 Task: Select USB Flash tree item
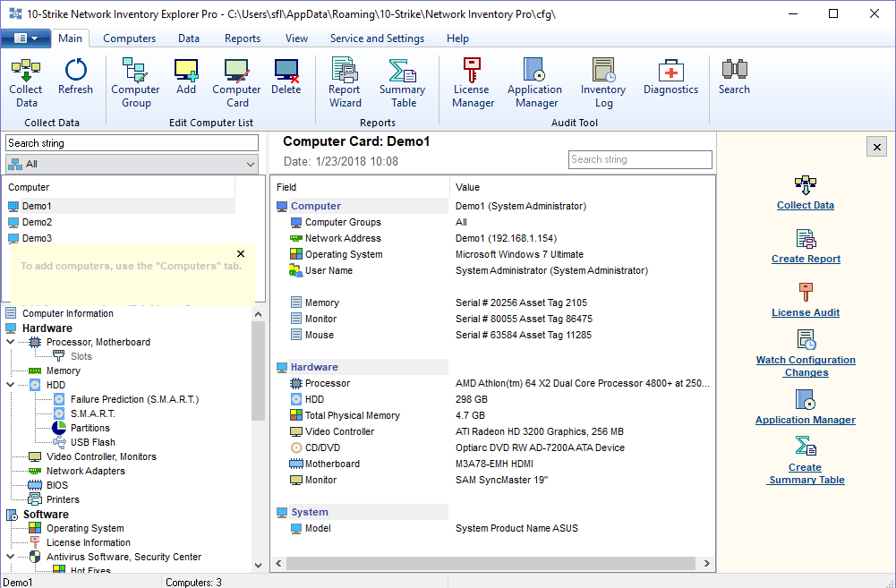(92, 442)
